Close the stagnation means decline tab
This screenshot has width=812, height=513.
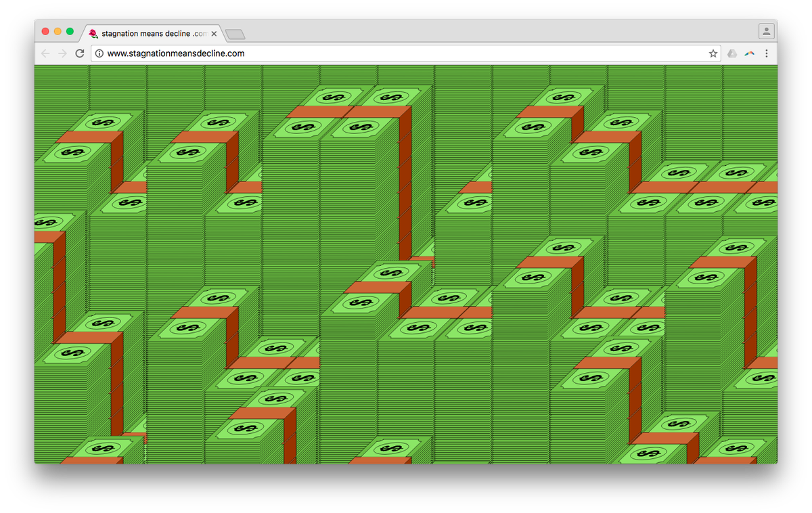click(215, 33)
